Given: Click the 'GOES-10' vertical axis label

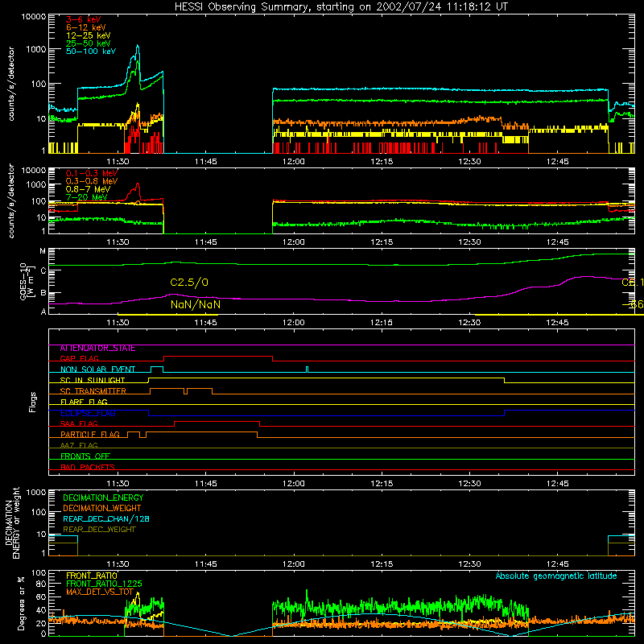Looking at the screenshot, I should pos(23,281).
